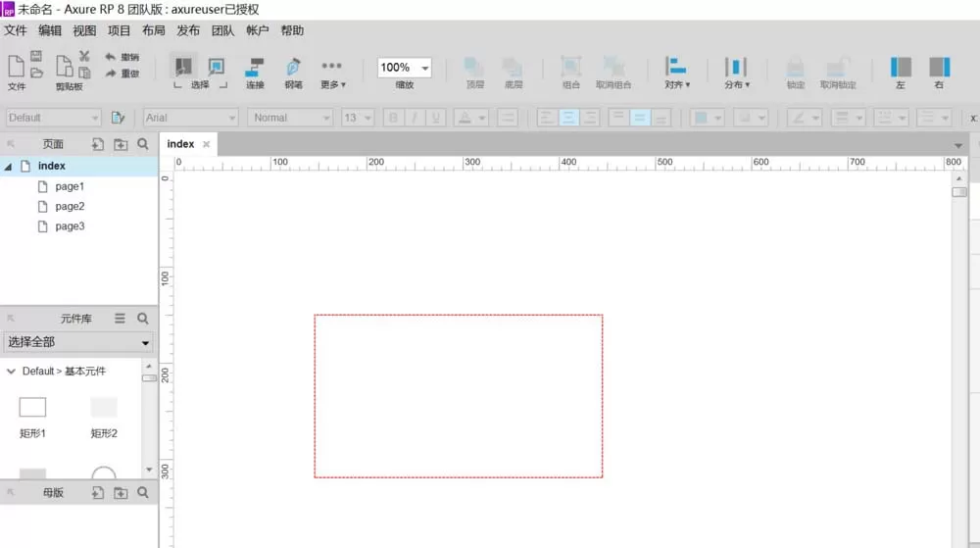Align text to bottom
The image size is (980, 548).
661,118
